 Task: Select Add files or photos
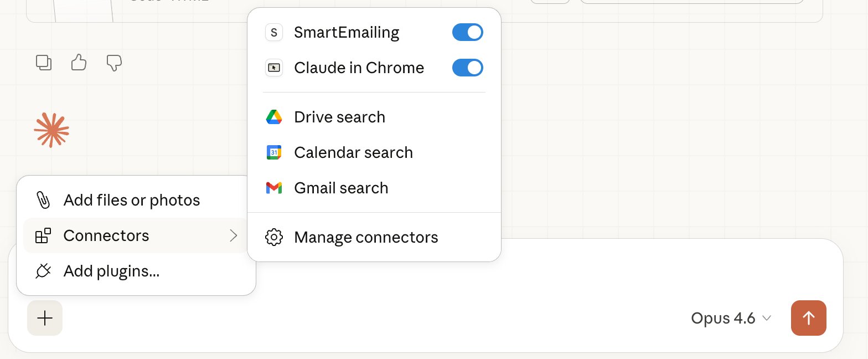(132, 200)
